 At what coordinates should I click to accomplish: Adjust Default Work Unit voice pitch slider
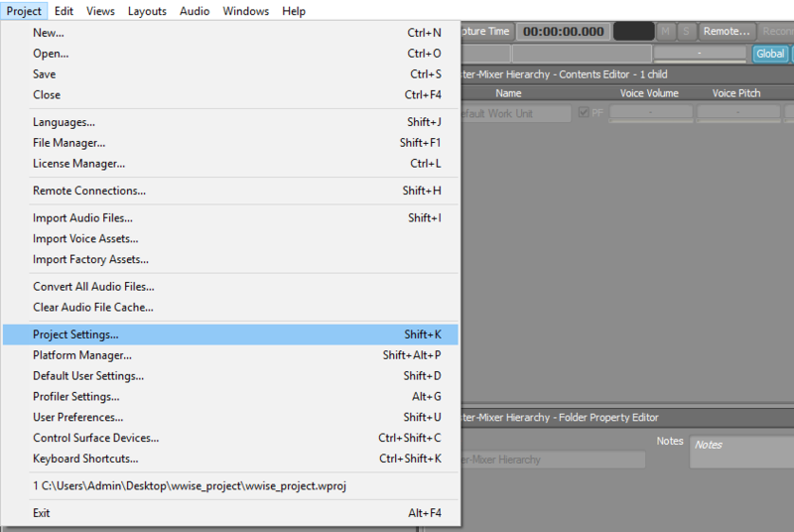(737, 113)
